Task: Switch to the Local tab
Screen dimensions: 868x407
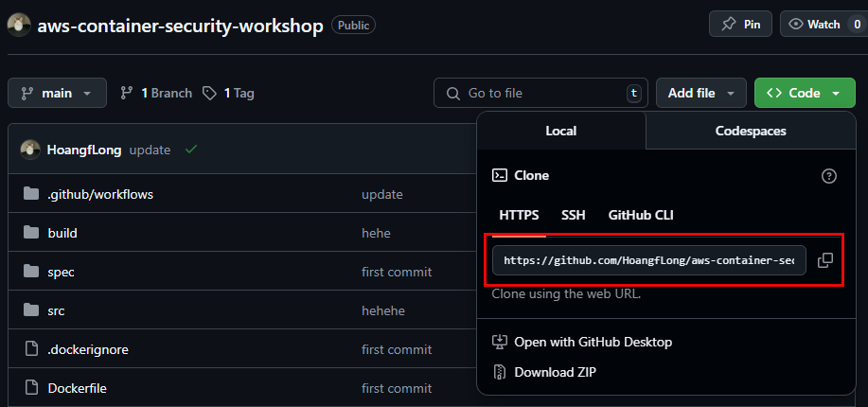Action: [x=560, y=131]
